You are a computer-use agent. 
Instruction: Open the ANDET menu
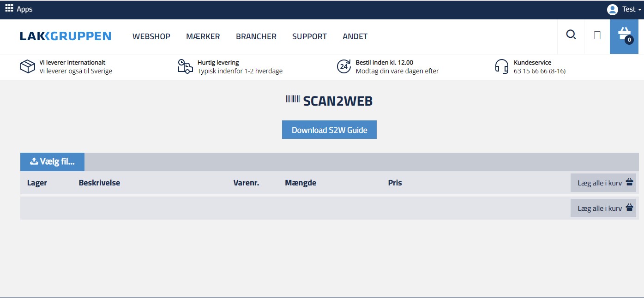pyautogui.click(x=355, y=36)
